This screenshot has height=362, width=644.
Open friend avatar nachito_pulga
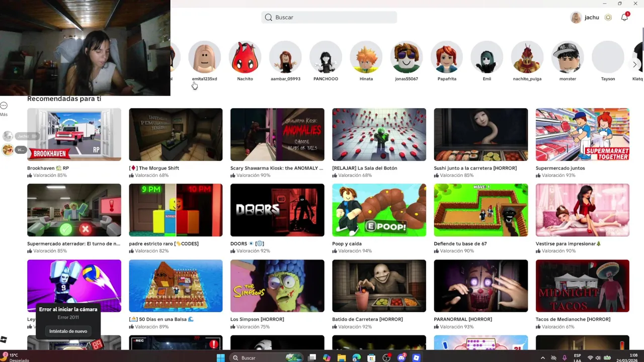click(527, 57)
